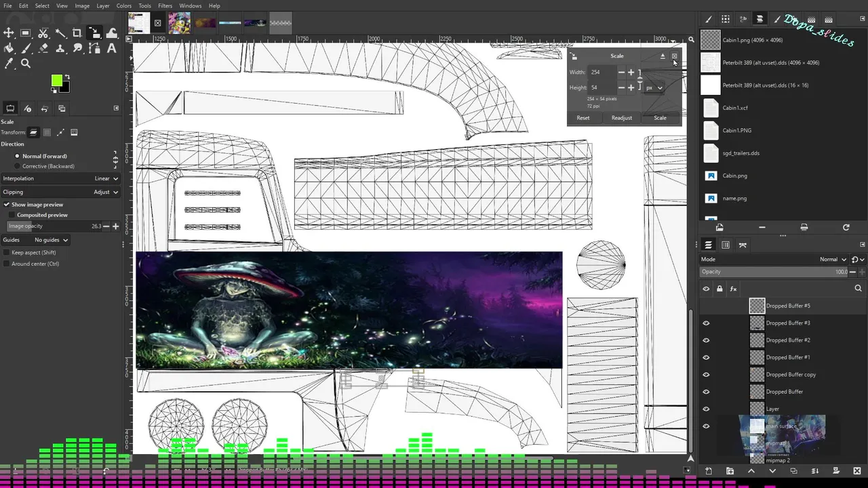Screen dimensions: 868x488
Task: Set transform target to selection
Action: pos(47,132)
